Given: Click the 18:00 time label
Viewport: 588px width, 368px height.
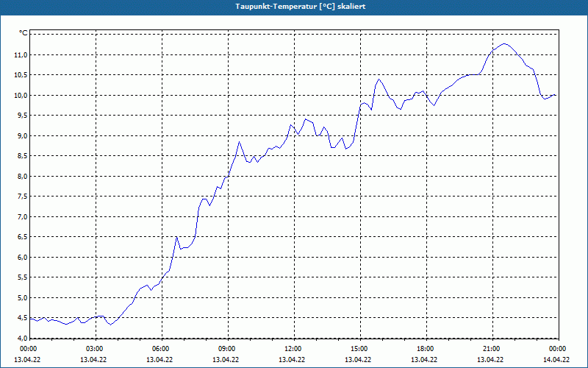Looking at the screenshot, I should click(426, 349).
